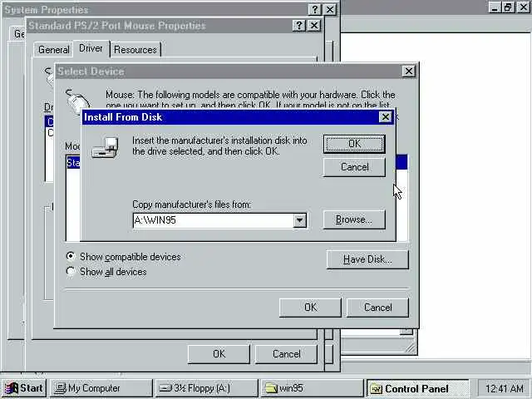Select Show compatible devices radio button
Viewport: 532px width, 399px height.
(x=71, y=256)
